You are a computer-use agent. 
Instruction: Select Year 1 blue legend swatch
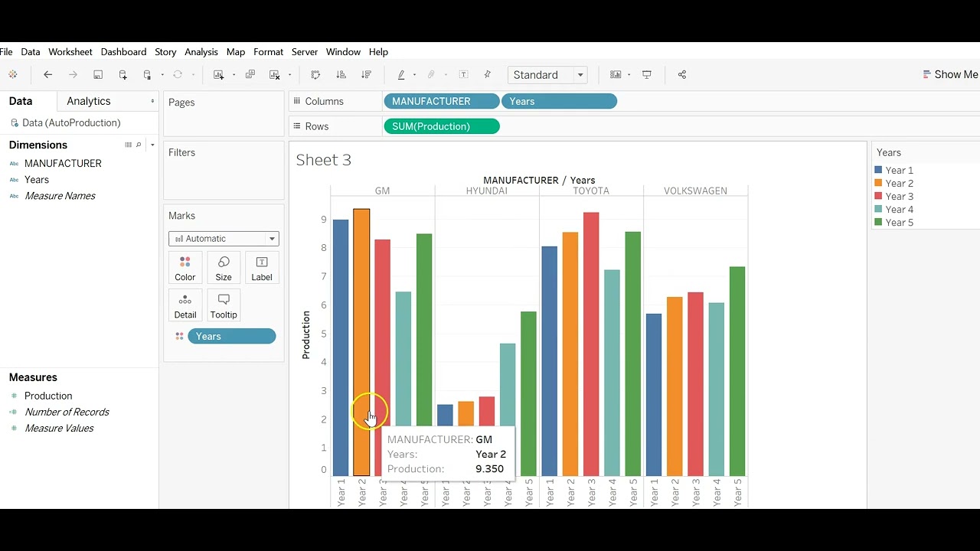[878, 170]
